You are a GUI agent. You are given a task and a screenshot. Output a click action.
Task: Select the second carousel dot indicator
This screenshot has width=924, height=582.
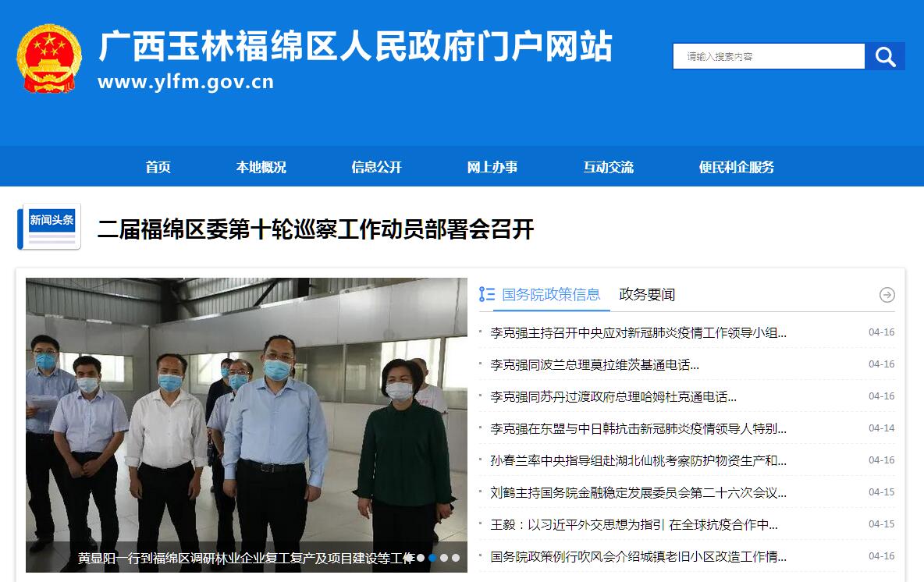(432, 557)
